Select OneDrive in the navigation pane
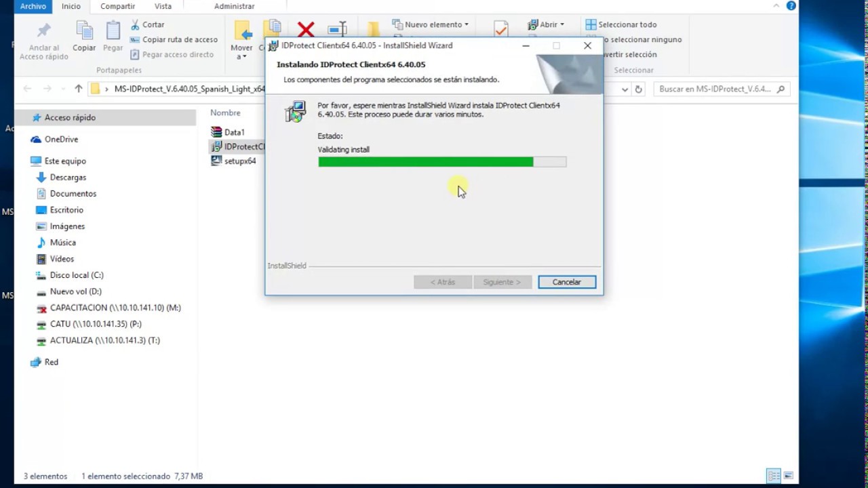Viewport: 868px width, 488px height. pyautogui.click(x=61, y=139)
